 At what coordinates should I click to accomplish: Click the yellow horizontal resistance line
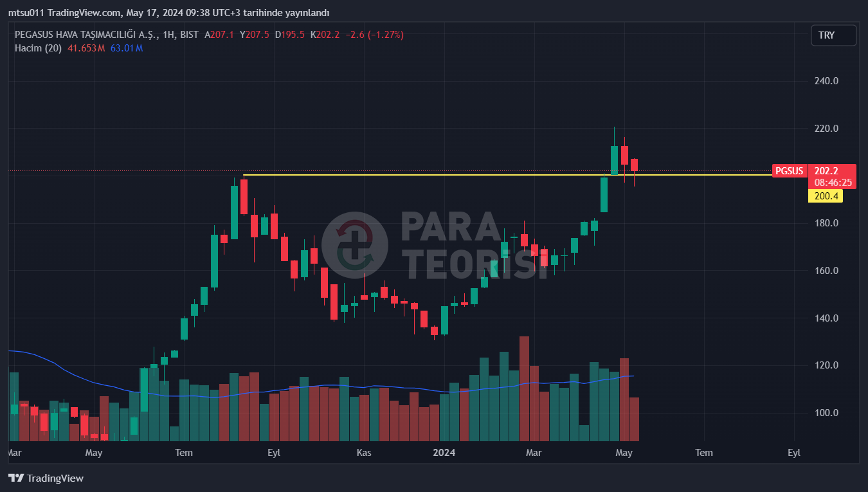tap(508, 175)
